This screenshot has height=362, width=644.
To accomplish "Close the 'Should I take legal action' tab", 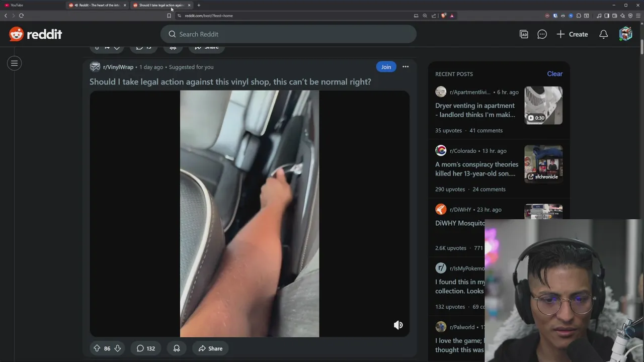I will 189,5.
